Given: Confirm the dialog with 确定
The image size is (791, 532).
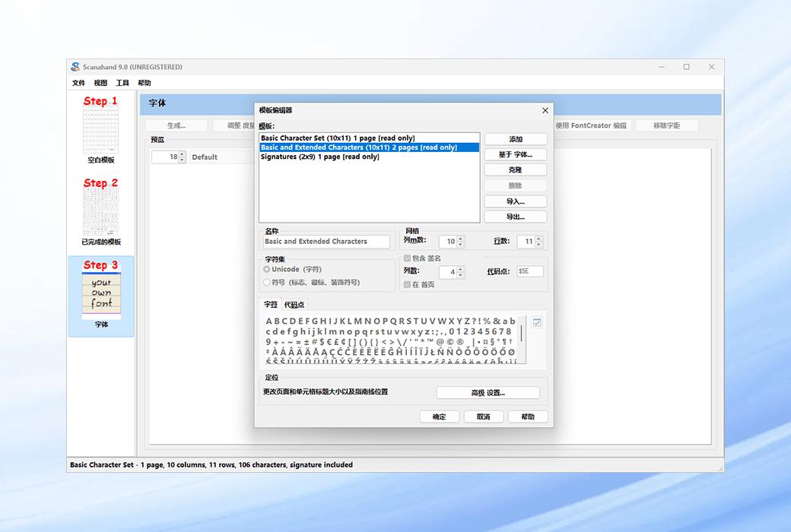Looking at the screenshot, I should tap(440, 416).
